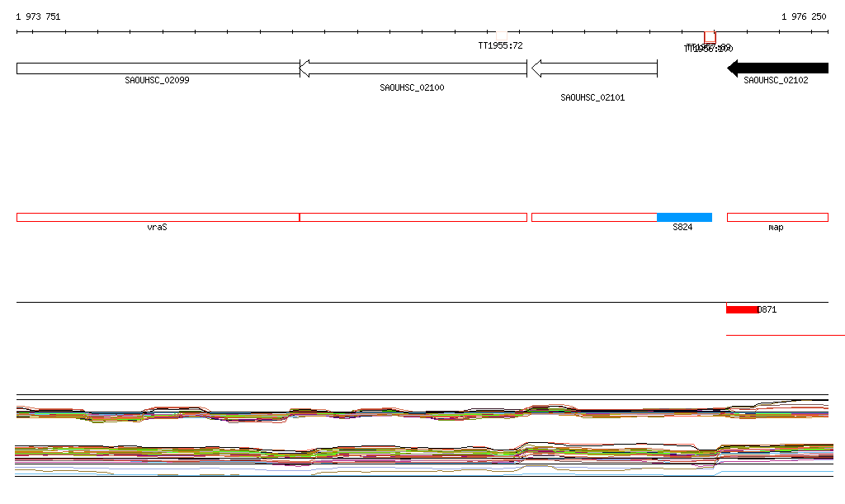This screenshot has width=845, height=504.
Task: Click the vraS label
Action: 157,227
